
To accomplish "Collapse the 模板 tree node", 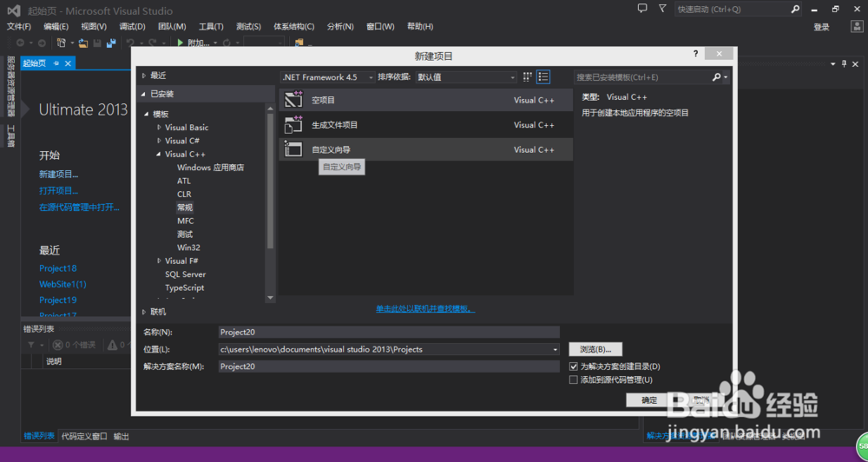I will (x=148, y=114).
